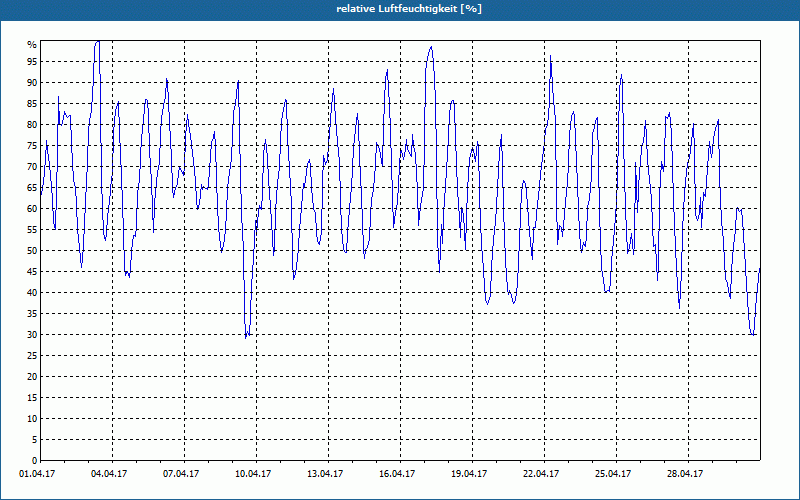Click the date label '13.04.17'
Viewport: 800px width, 500px height.
point(325,474)
